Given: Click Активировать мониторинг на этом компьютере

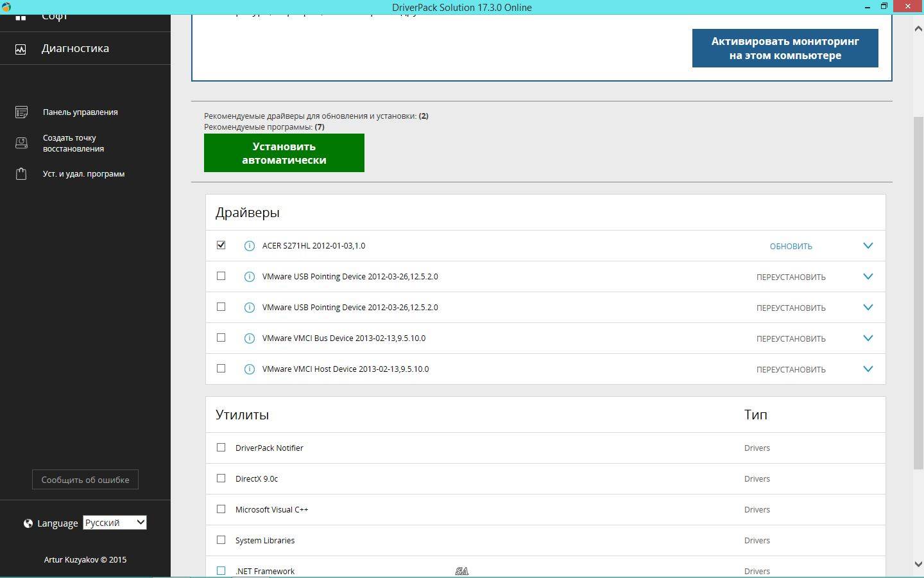Looking at the screenshot, I should (x=785, y=48).
